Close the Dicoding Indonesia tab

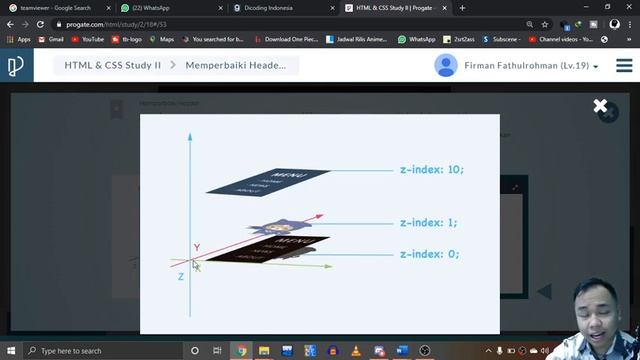click(333, 8)
